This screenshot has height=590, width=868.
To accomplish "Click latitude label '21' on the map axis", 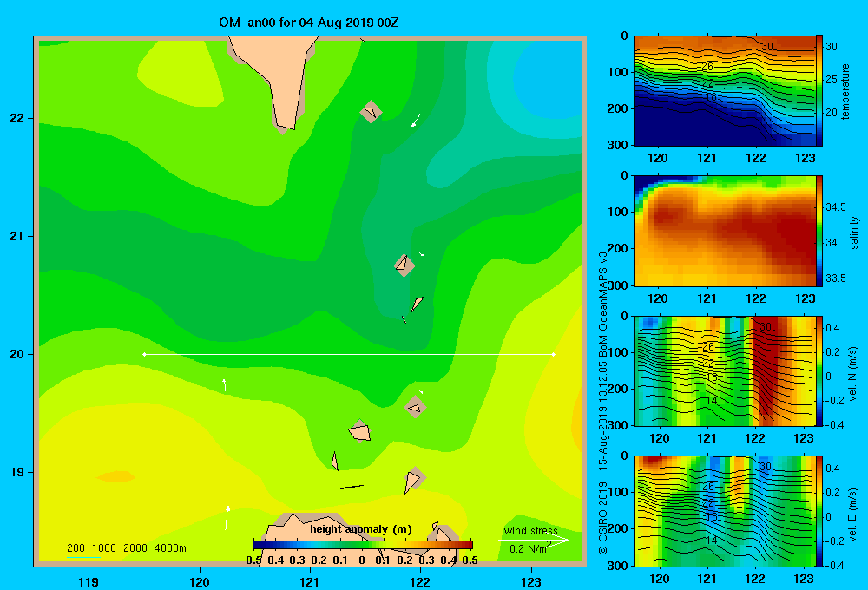I will coord(16,236).
